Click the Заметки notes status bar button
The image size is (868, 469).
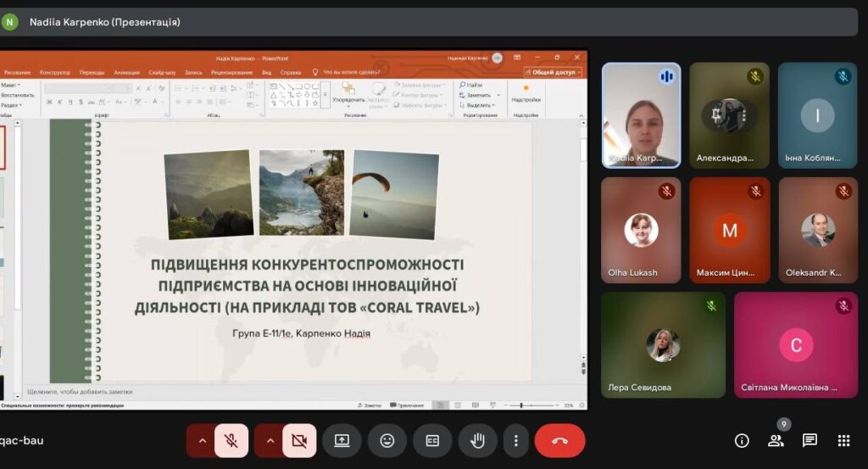370,405
